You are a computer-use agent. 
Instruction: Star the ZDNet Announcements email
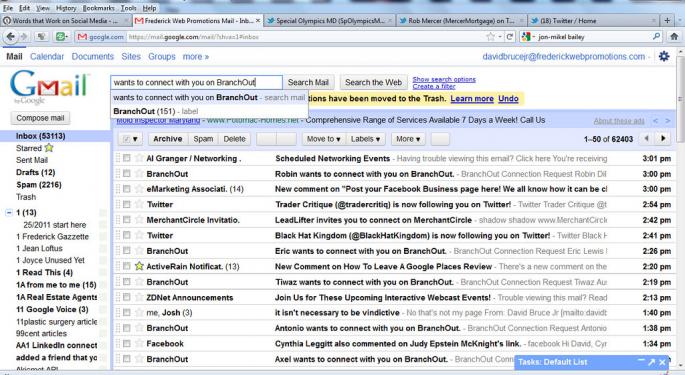(139, 297)
